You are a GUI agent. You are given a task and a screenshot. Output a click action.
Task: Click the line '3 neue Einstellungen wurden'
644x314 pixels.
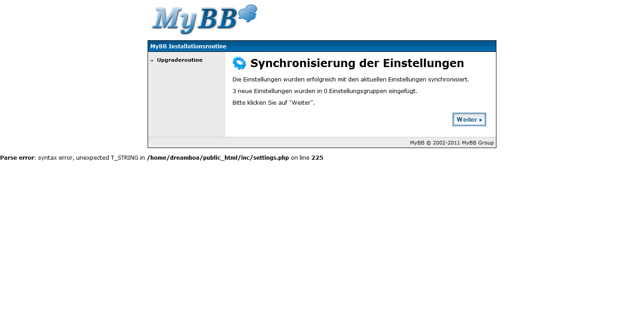click(325, 91)
